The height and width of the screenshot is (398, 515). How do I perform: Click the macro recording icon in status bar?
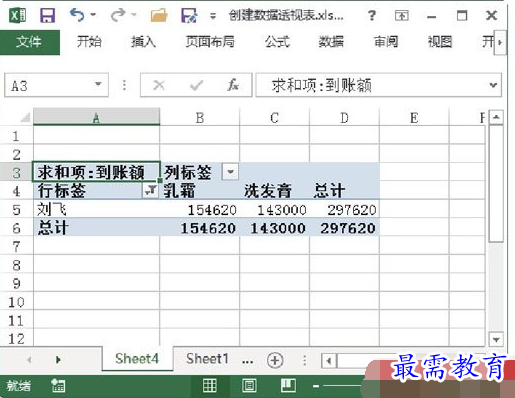click(58, 386)
